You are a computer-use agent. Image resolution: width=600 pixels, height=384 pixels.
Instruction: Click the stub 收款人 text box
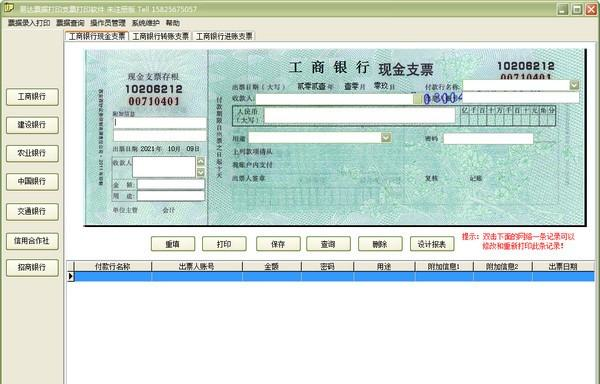pyautogui.click(x=164, y=167)
